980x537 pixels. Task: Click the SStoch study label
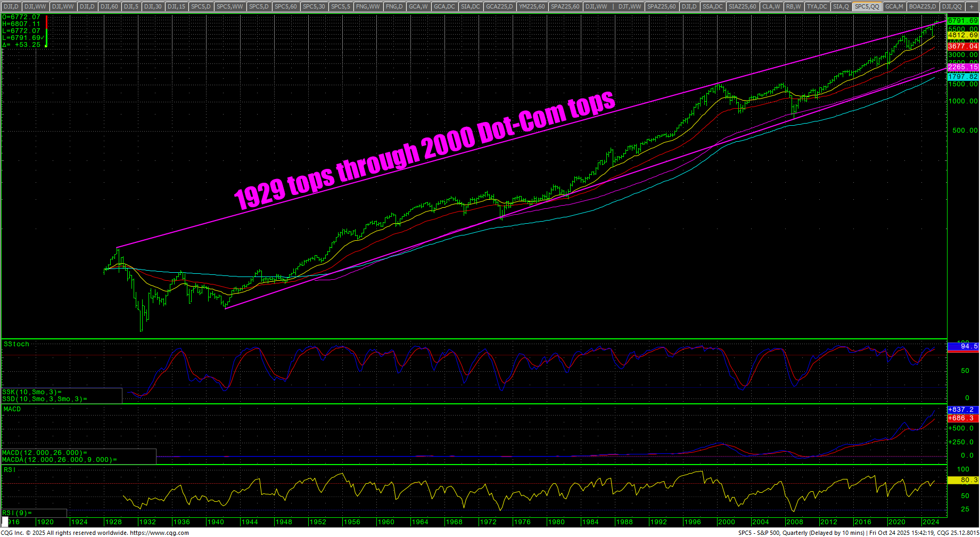pyautogui.click(x=17, y=344)
